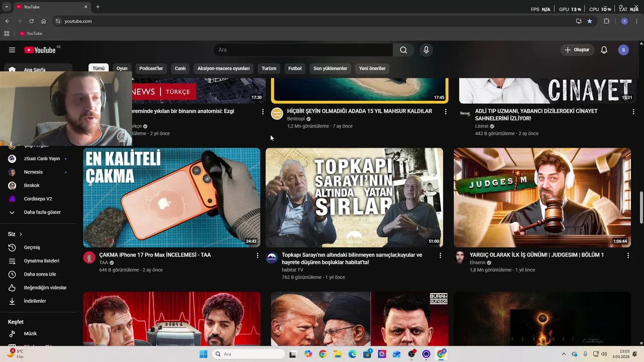Click the Chrome home button
The height and width of the screenshot is (362, 644).
pyautogui.click(x=43, y=21)
